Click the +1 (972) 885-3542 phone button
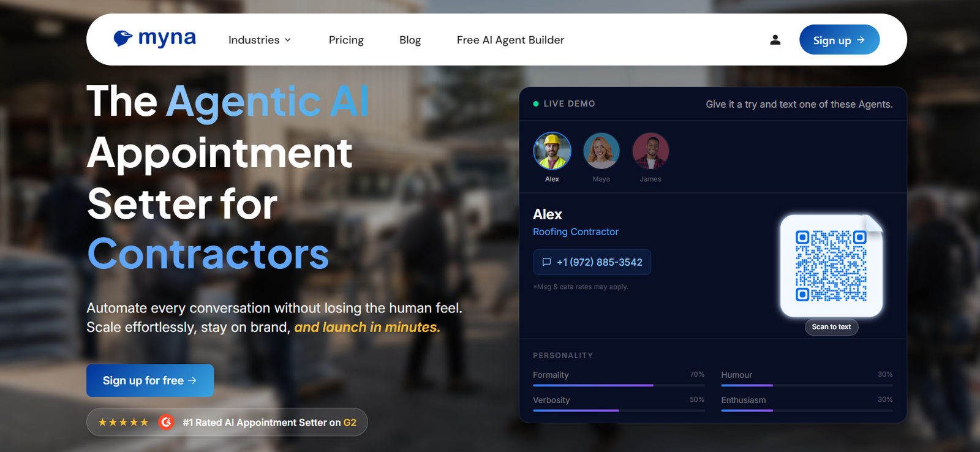980x452 pixels. coord(592,262)
